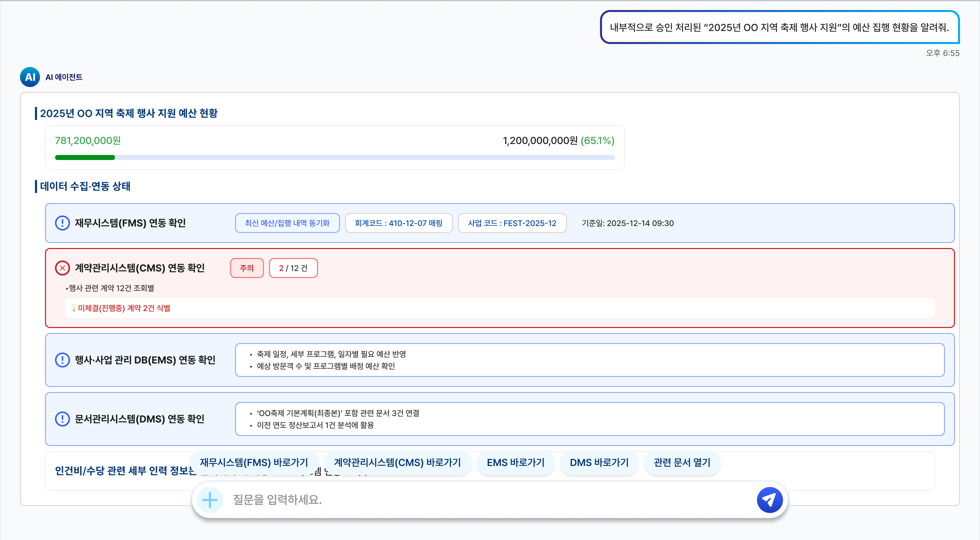Viewport: 980px width, 540px height.
Task: Click 781,200,000원 executed amount
Action: coord(88,140)
